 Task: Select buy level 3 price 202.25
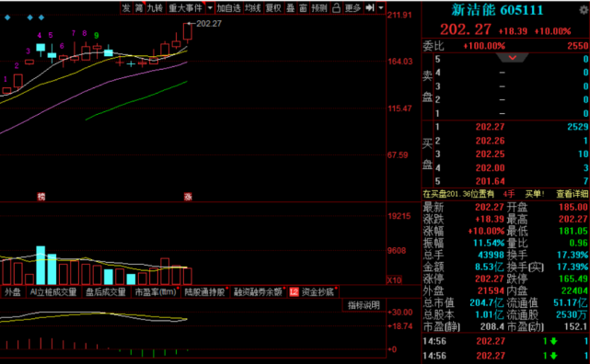pyautogui.click(x=490, y=154)
